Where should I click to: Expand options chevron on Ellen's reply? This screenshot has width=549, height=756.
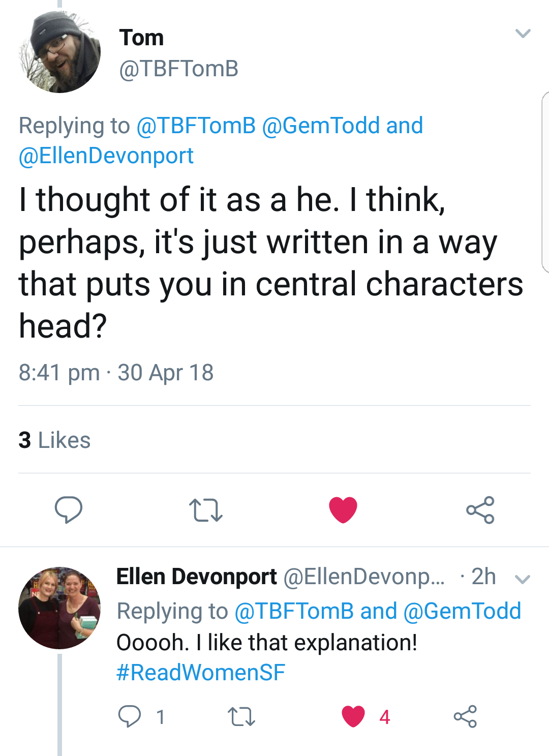[523, 579]
